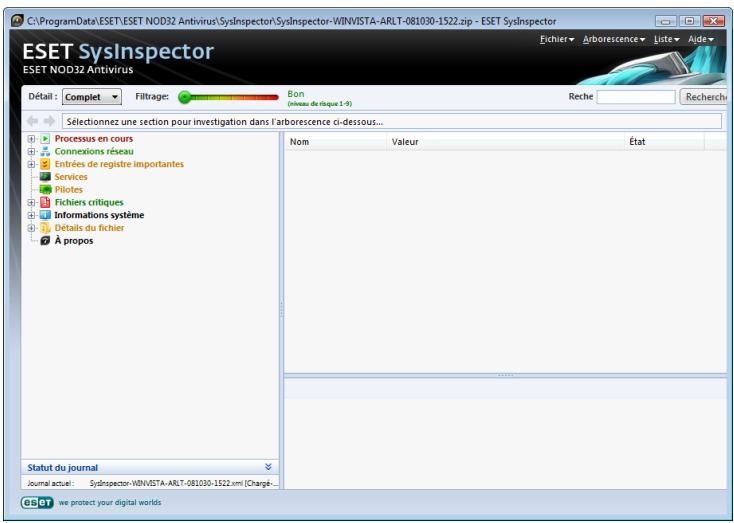Select Connexions réseau label
This screenshot has height=523, width=734.
click(x=94, y=152)
